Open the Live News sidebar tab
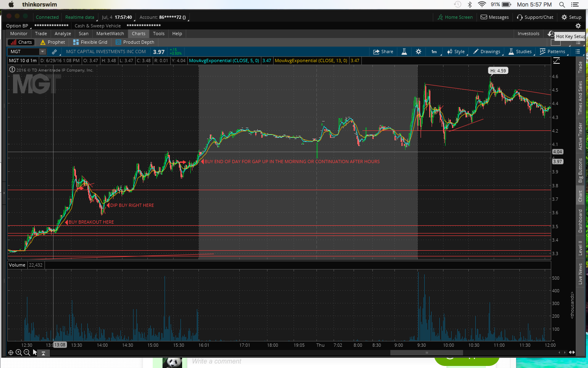 (x=580, y=274)
